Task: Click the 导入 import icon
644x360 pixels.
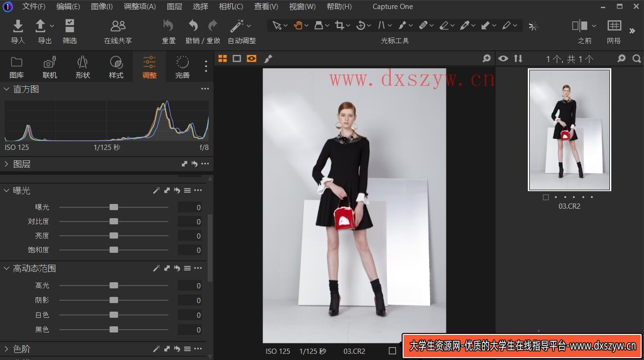Action: (18, 26)
